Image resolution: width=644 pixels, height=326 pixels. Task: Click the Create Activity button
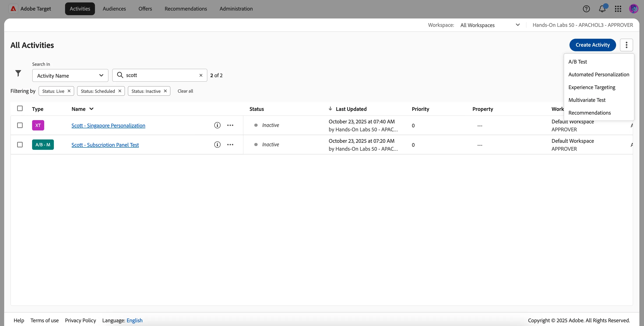pyautogui.click(x=593, y=45)
